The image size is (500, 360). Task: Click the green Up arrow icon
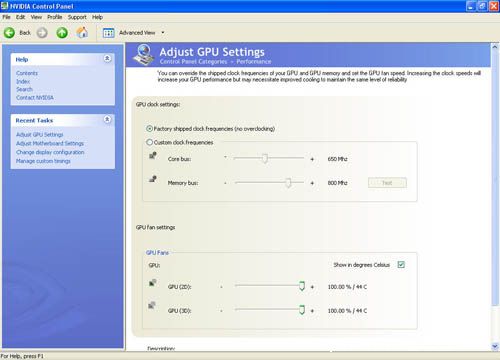(62, 33)
